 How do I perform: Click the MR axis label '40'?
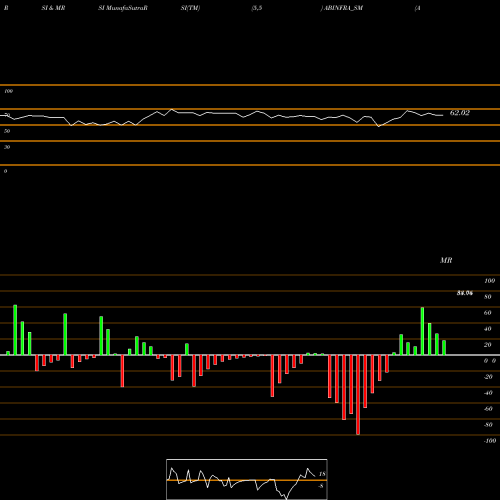pos(488,329)
